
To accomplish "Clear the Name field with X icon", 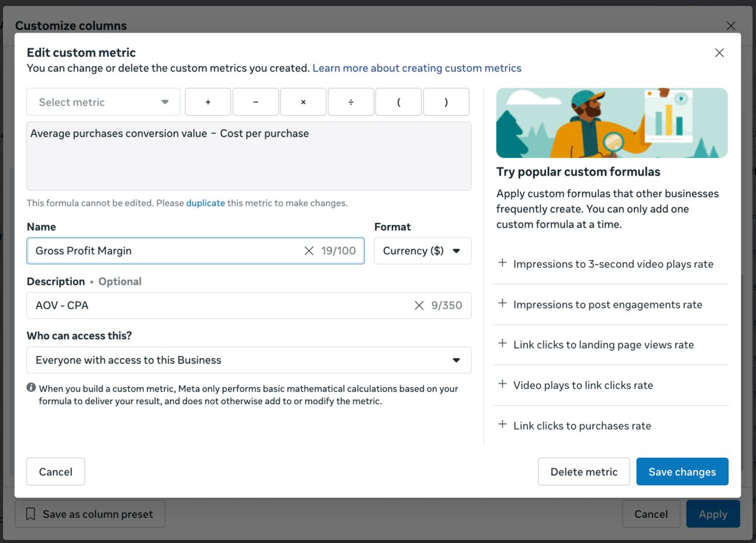I will pos(309,250).
